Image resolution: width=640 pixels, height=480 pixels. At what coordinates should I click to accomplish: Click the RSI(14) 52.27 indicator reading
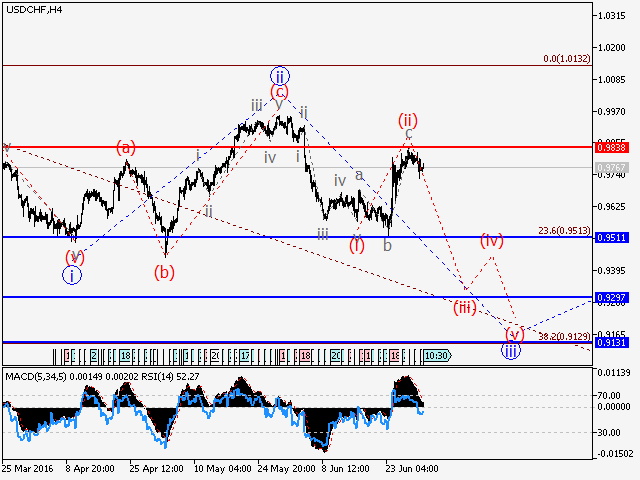click(170, 376)
